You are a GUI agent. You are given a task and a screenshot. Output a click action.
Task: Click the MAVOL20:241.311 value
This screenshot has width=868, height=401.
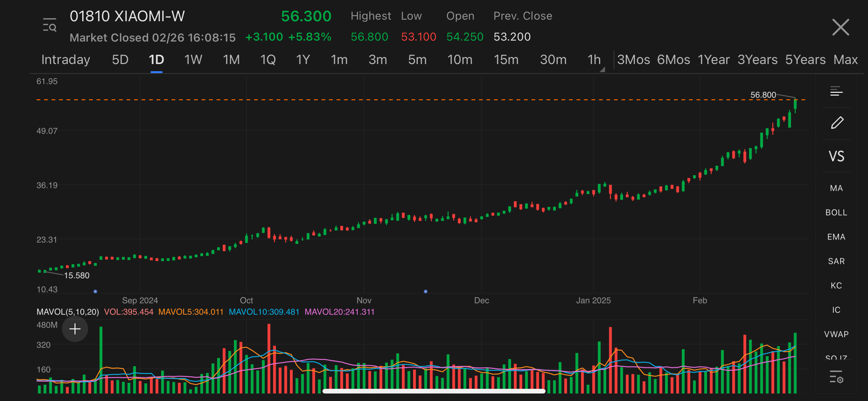[339, 312]
